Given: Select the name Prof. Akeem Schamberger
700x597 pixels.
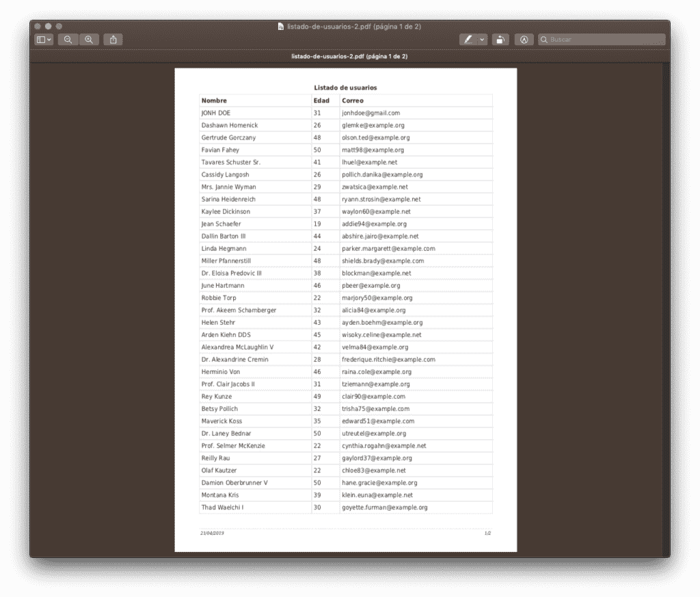Looking at the screenshot, I should click(239, 310).
